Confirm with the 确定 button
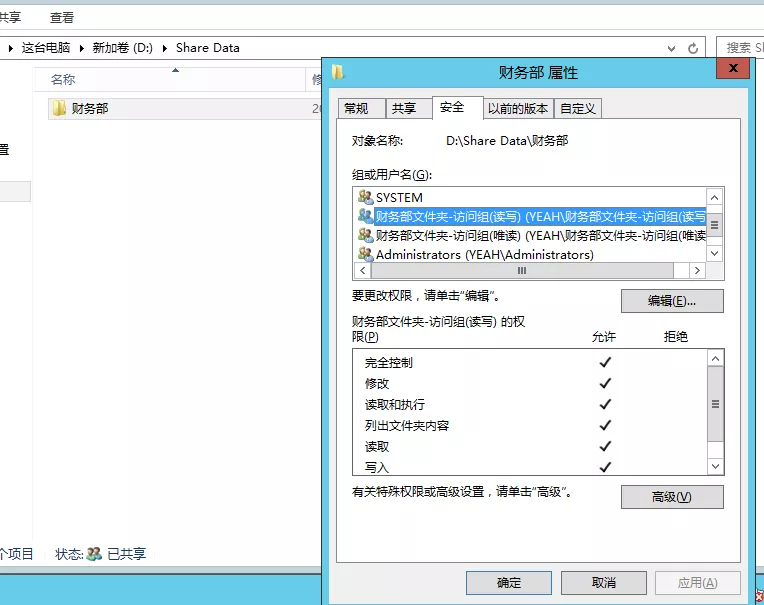Screen dimensions: 764x605 tap(508, 582)
